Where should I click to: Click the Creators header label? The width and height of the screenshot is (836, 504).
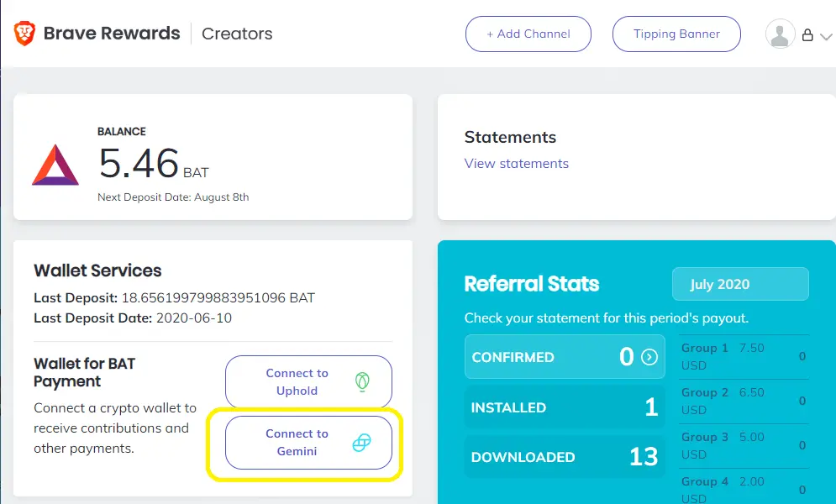tap(237, 34)
